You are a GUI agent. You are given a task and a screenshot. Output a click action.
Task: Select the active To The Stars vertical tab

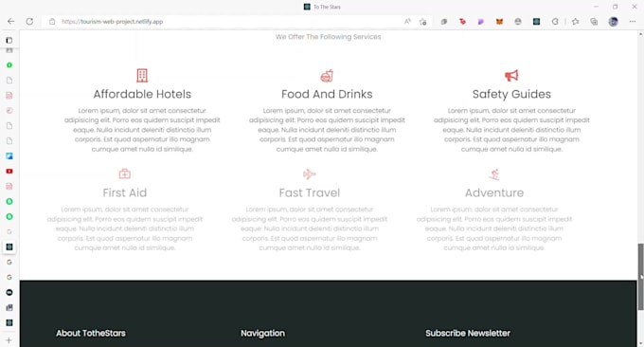pos(9,247)
